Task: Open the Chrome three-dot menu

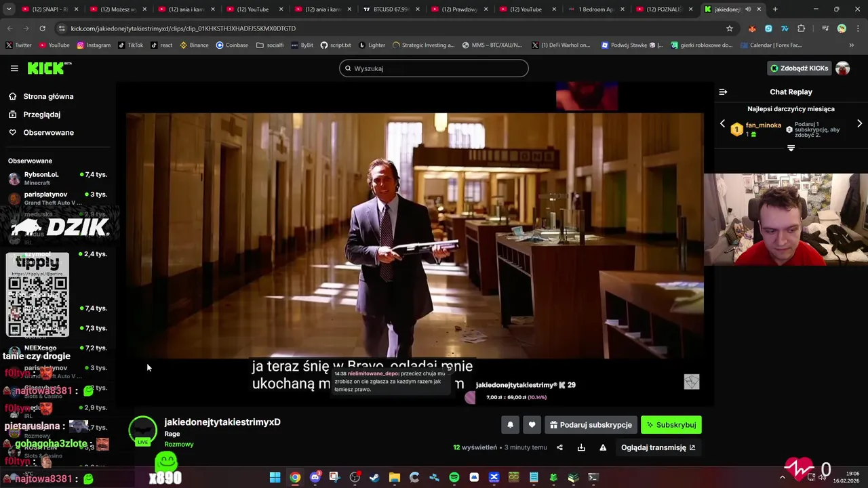Action: click(x=858, y=28)
